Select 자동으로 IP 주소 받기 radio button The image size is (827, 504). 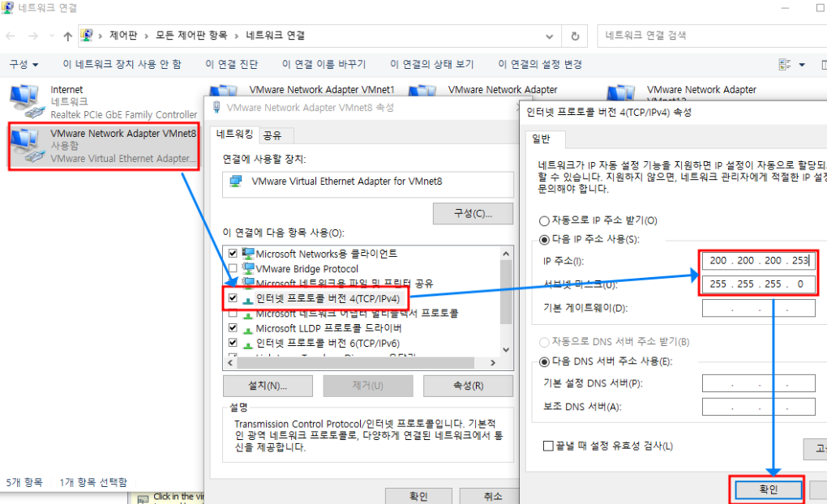(x=544, y=221)
